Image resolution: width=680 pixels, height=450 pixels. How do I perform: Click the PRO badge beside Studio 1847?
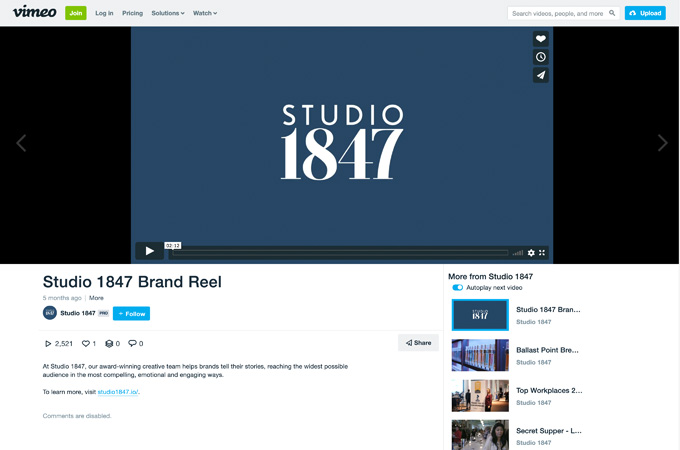click(103, 313)
